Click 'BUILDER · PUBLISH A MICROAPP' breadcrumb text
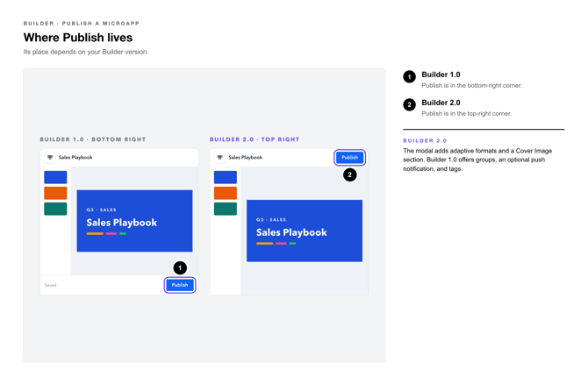 tap(82, 24)
